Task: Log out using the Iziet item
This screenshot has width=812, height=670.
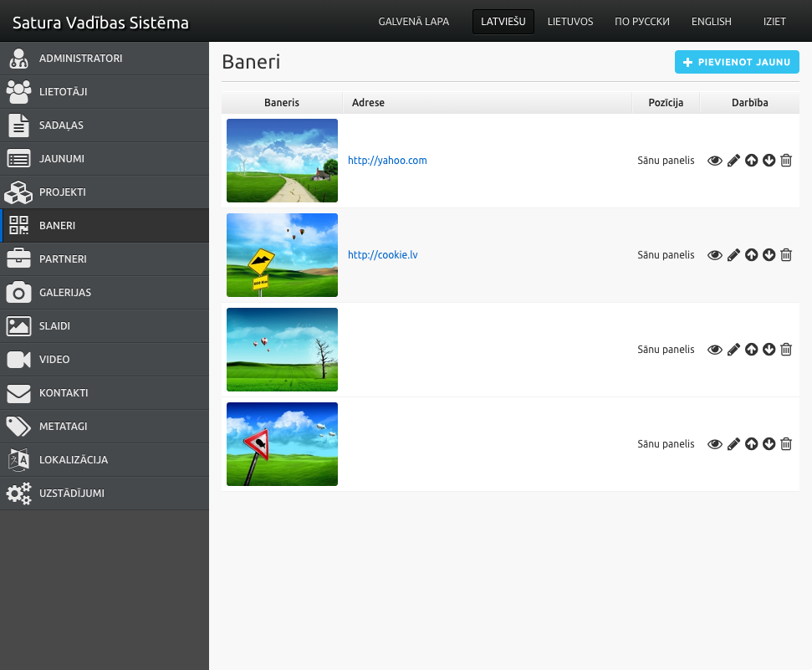Action: [x=774, y=22]
